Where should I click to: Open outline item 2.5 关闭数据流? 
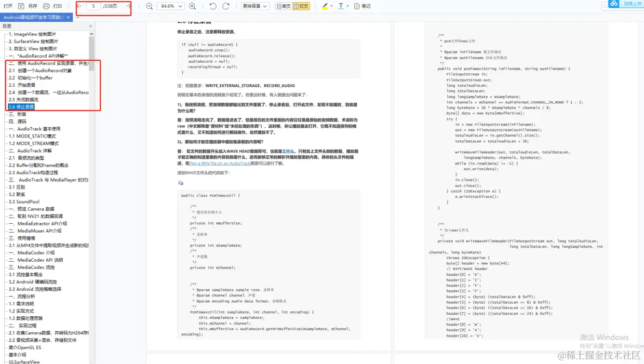click(23, 100)
